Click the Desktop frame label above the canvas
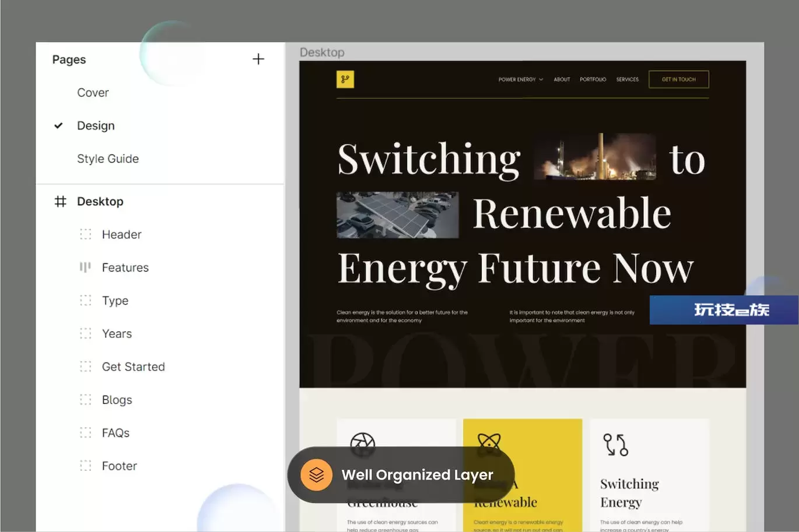Screen dimensions: 799x532 click(322, 52)
